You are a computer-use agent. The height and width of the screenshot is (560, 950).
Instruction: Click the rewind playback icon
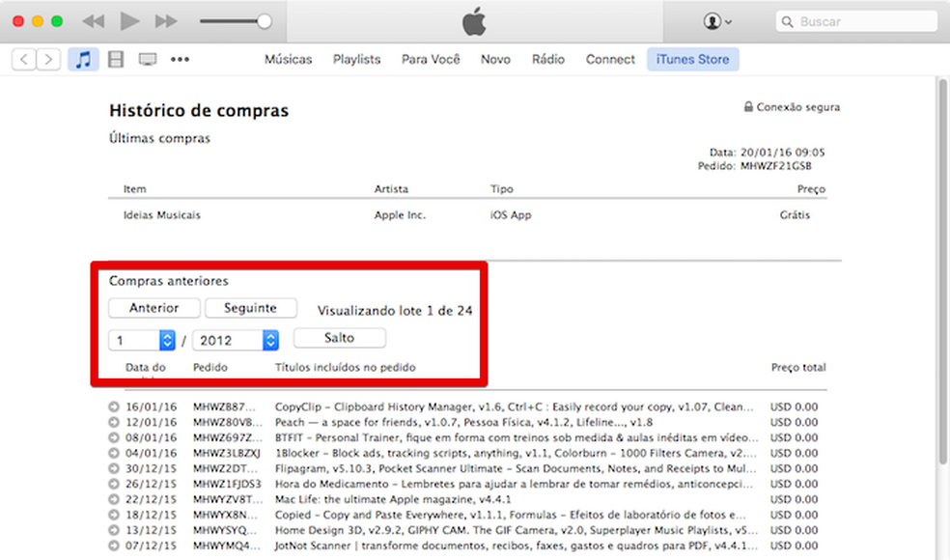[92, 20]
